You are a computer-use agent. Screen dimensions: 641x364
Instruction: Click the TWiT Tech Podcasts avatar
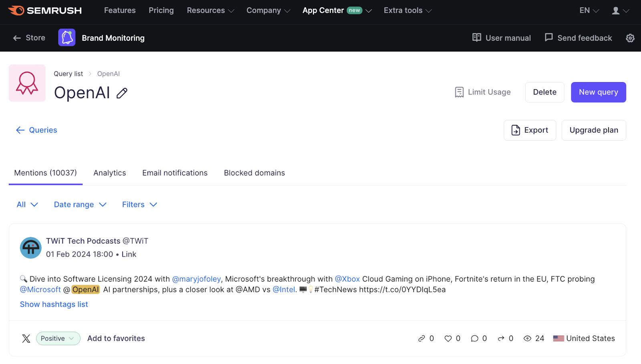[30, 247]
